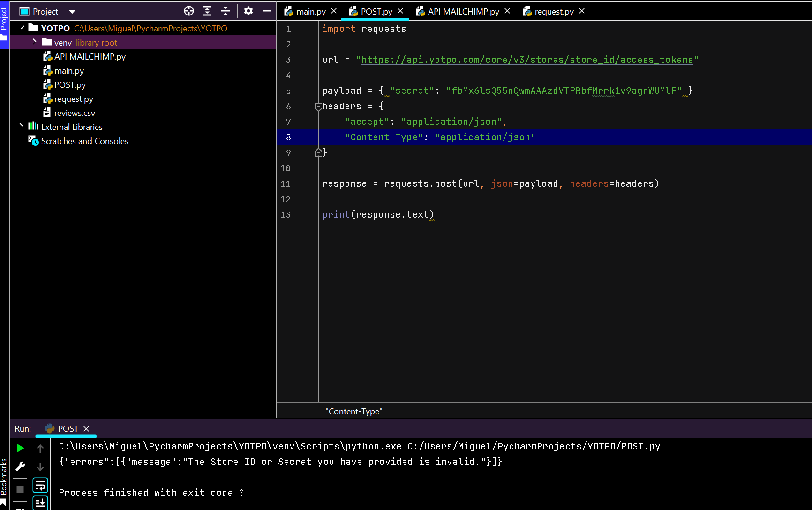The height and width of the screenshot is (510, 812).
Task: Close the POST run tab
Action: coord(86,429)
